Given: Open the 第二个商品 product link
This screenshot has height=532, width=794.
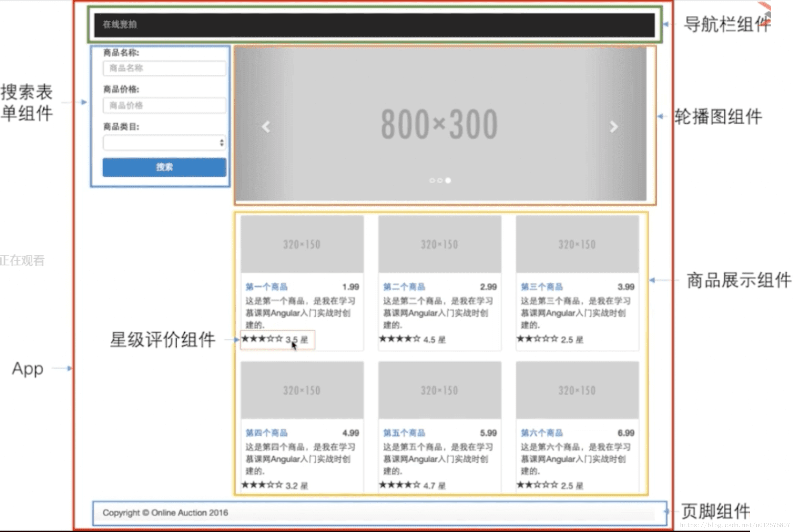Looking at the screenshot, I should [x=404, y=287].
